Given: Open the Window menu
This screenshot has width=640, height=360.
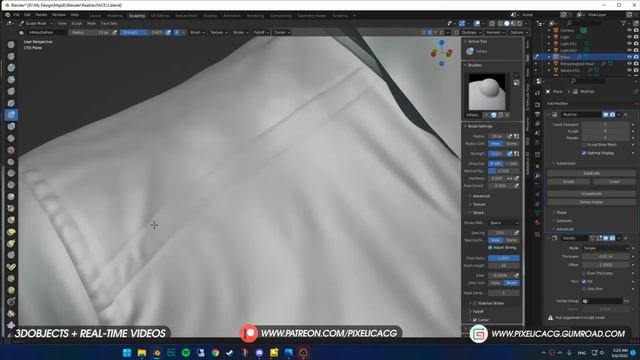Looking at the screenshot, I should 59,15.
